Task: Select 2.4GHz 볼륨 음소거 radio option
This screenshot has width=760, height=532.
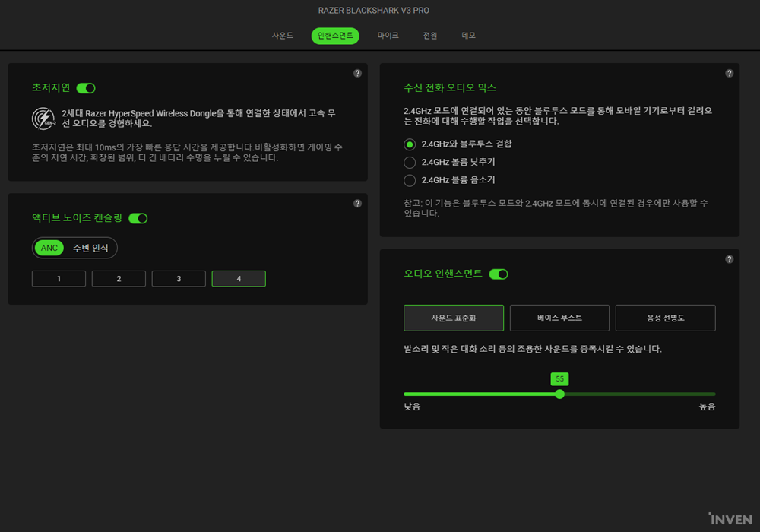Action: 410,180
